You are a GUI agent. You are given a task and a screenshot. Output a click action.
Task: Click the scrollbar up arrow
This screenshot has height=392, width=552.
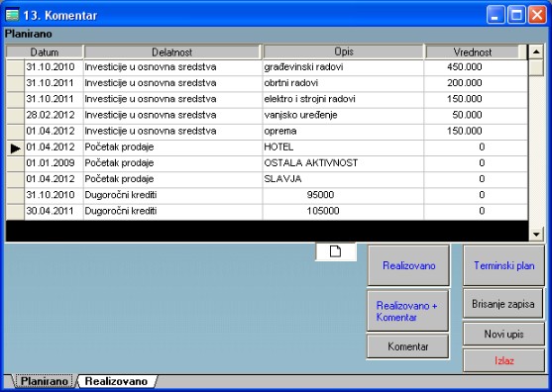coord(536,52)
